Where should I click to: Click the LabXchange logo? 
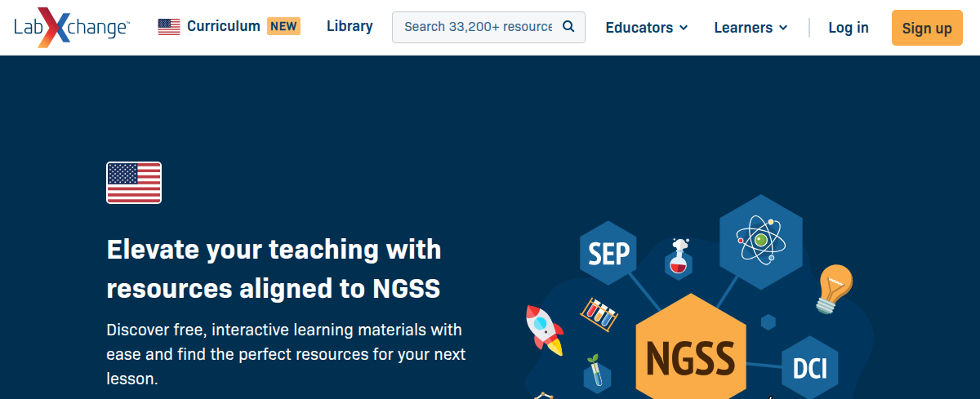tap(71, 27)
